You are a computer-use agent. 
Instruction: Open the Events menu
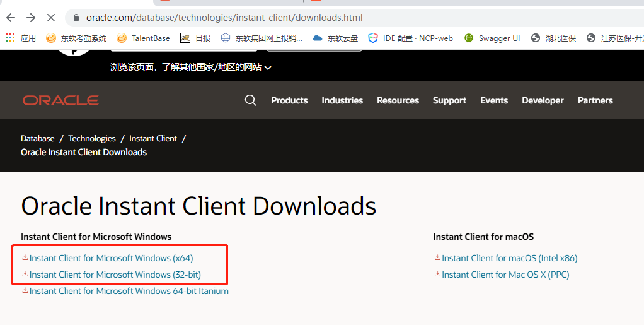(494, 100)
